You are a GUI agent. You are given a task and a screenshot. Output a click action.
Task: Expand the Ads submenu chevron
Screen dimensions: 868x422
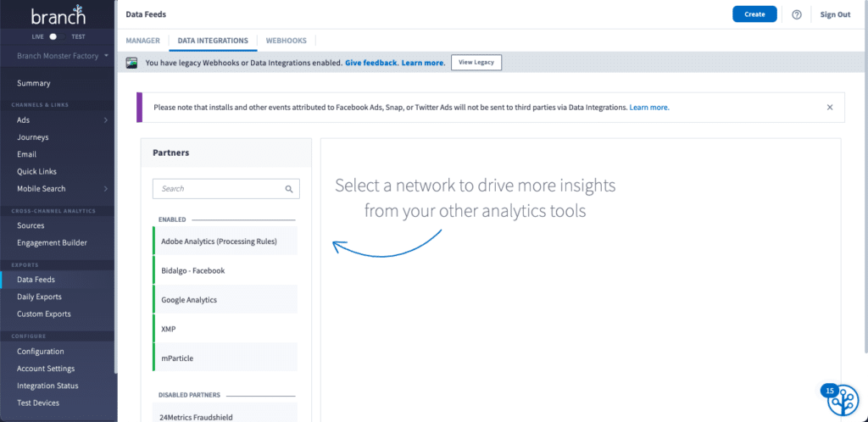click(x=106, y=120)
